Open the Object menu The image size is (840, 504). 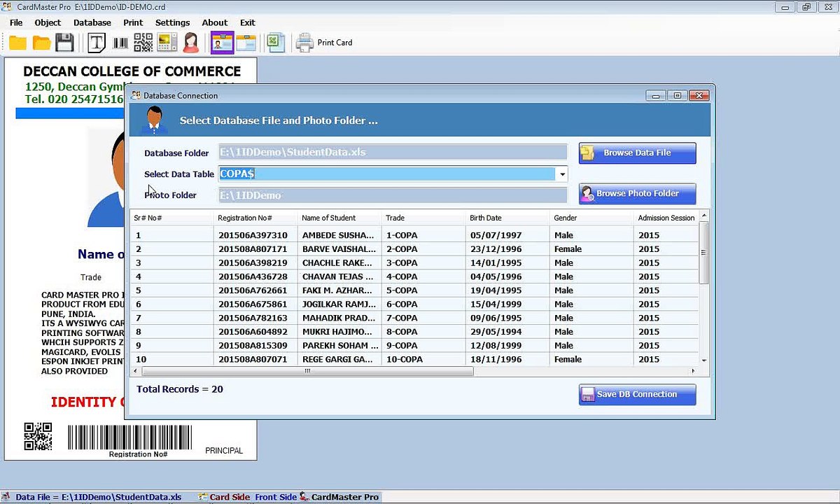(x=48, y=22)
